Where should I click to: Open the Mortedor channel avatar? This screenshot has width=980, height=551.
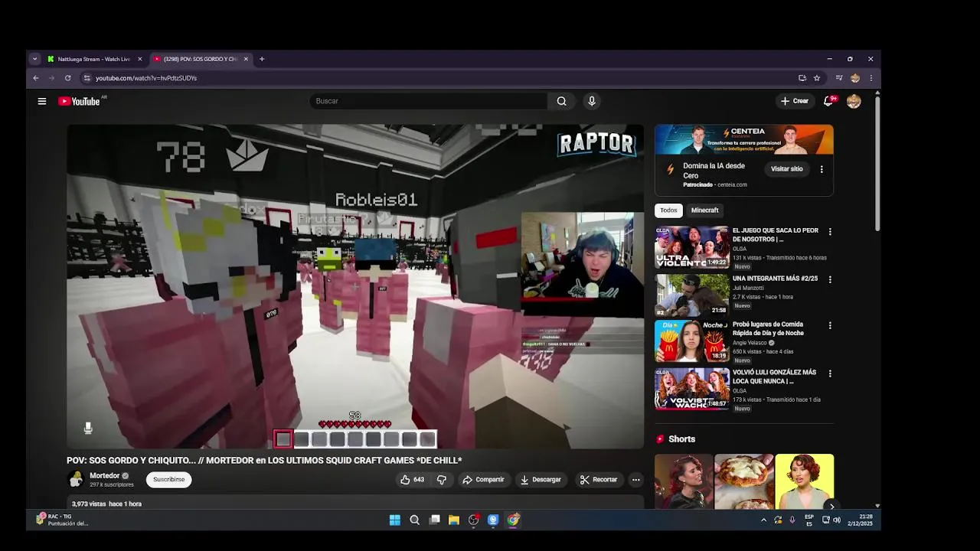pos(76,480)
